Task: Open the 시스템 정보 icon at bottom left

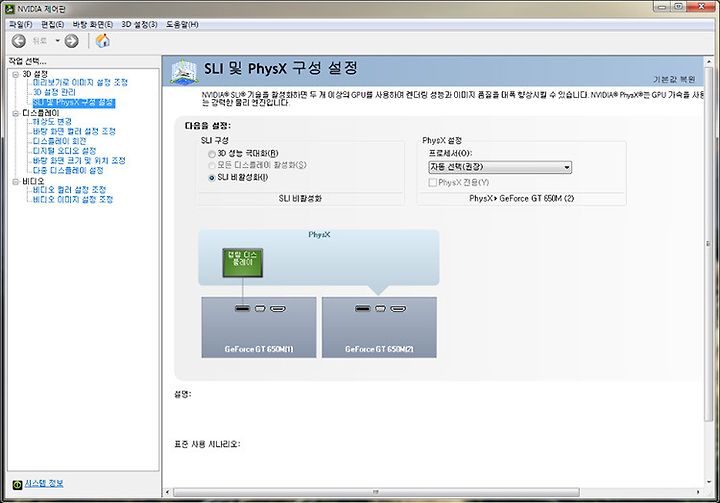Action: (17, 484)
